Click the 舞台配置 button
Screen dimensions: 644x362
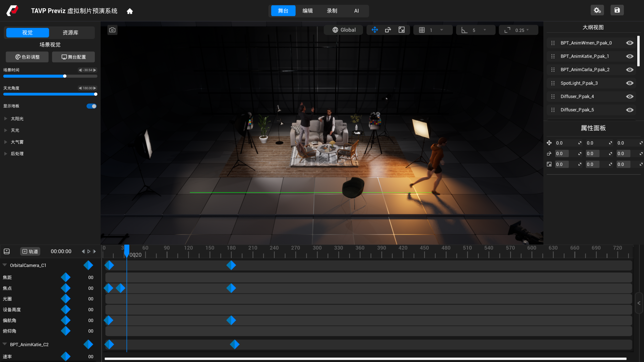click(73, 57)
